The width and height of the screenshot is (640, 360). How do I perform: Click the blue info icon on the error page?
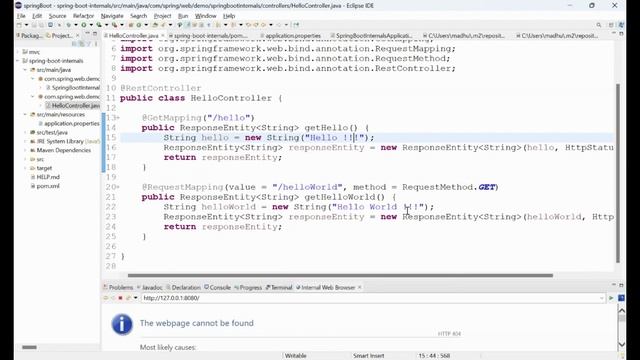click(122, 324)
